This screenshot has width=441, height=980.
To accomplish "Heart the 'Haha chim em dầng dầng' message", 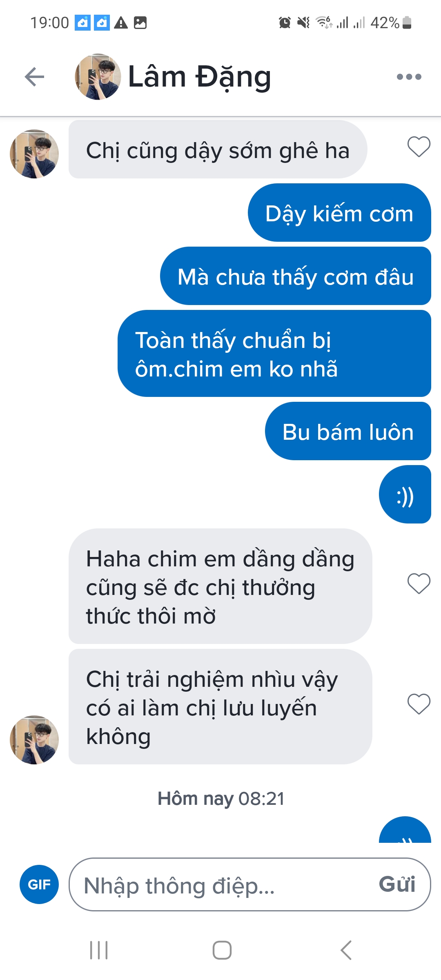I will pyautogui.click(x=419, y=584).
